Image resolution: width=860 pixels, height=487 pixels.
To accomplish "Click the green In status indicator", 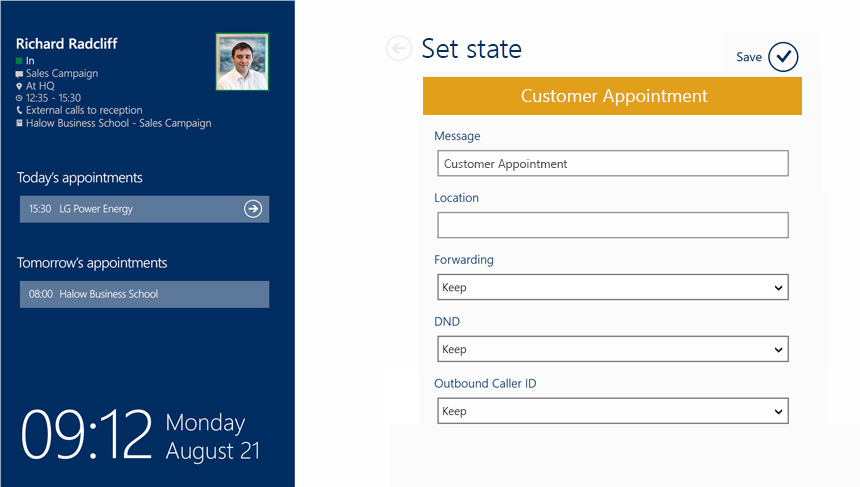I will click(19, 61).
